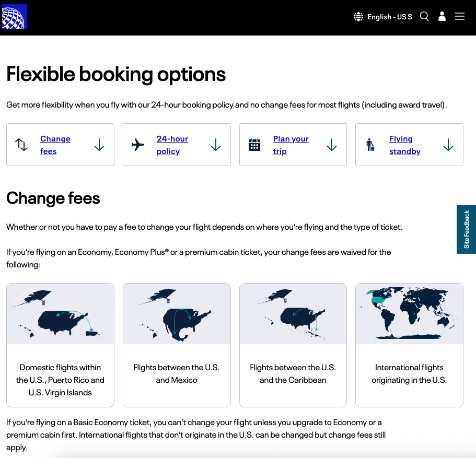Expand the Flying standby section arrow

click(448, 145)
